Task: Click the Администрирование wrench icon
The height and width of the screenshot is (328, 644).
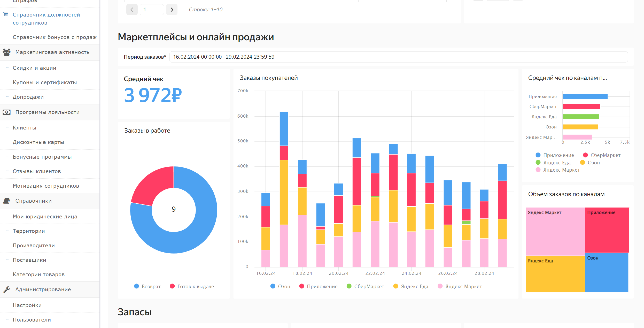Action: [7, 289]
